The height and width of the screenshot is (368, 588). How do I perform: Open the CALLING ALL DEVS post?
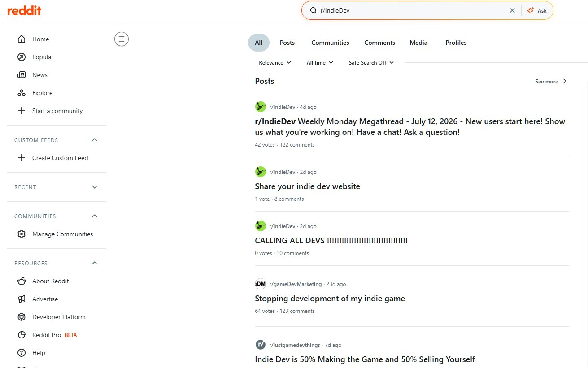(x=331, y=240)
